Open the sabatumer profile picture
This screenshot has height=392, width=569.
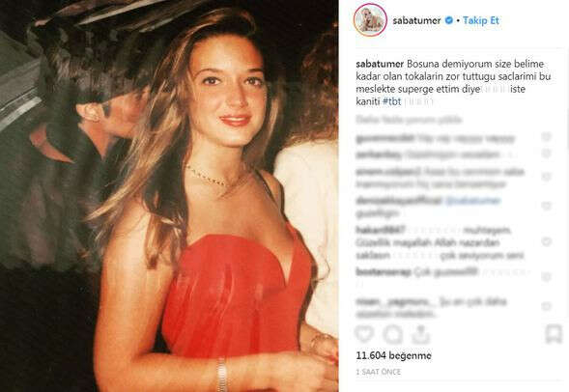[x=370, y=20]
